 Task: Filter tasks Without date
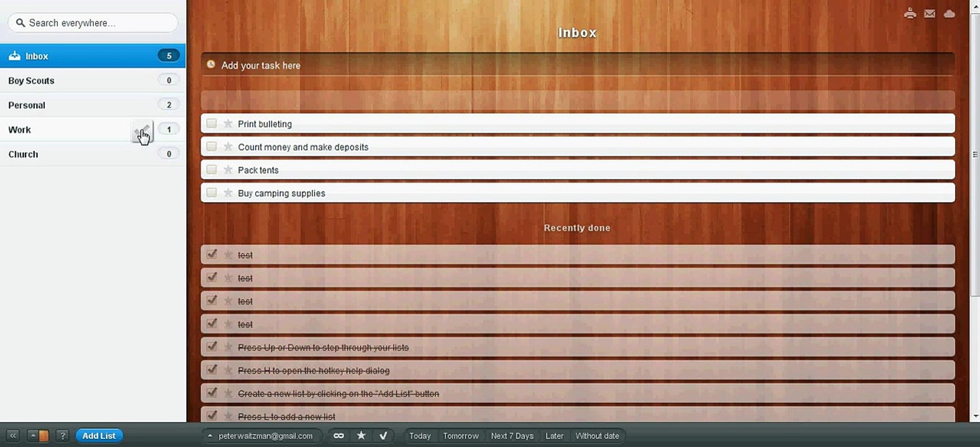597,436
